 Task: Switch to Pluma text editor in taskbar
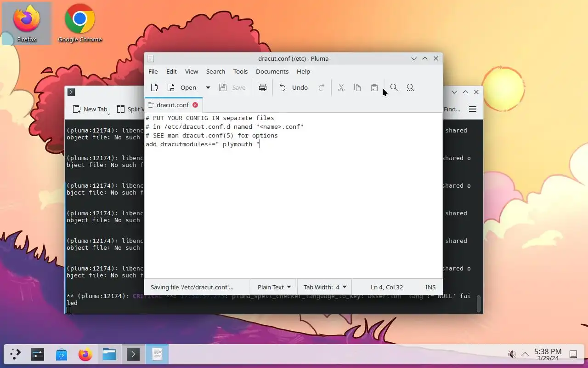tap(157, 354)
